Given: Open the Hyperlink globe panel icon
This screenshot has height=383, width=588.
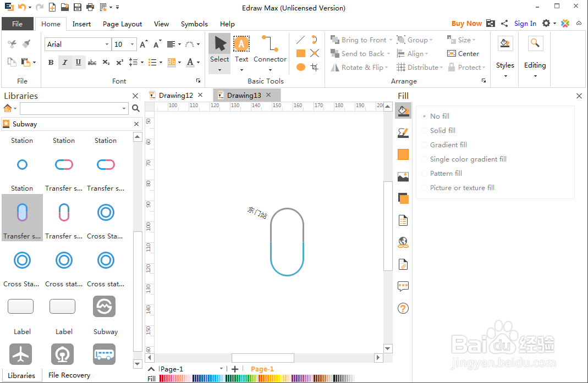Looking at the screenshot, I should point(403,242).
